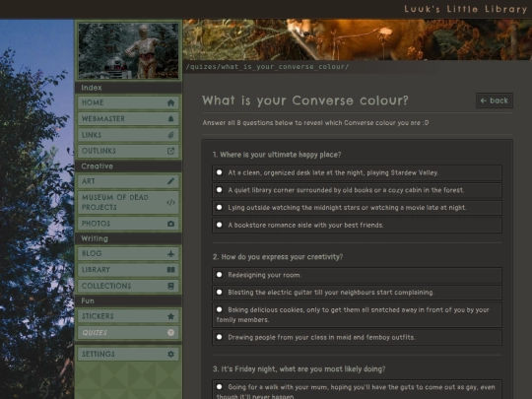Select 'Lying outside watching the midnight stars' answer
The image size is (532, 399).
pos(357,208)
